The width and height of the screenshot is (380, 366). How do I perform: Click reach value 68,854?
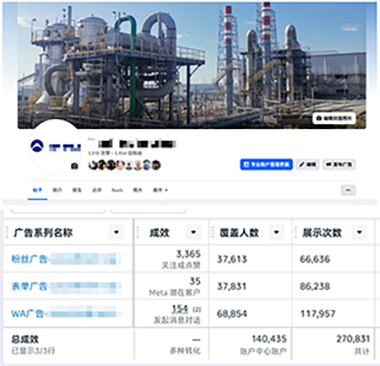point(232,314)
